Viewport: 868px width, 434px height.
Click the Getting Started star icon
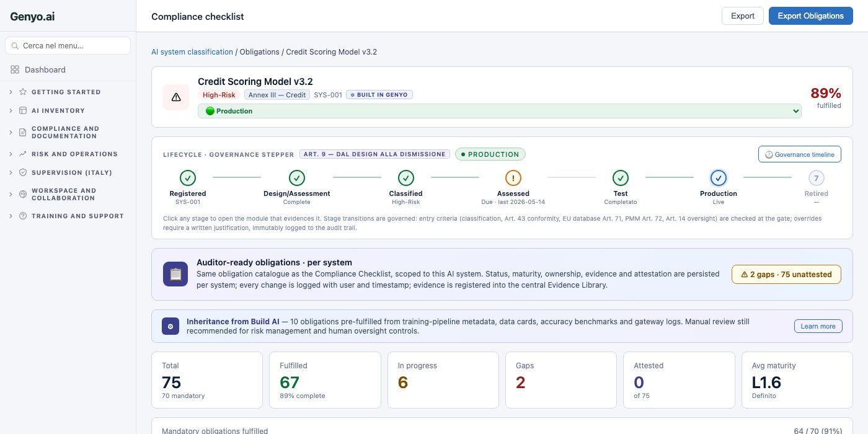pyautogui.click(x=23, y=92)
